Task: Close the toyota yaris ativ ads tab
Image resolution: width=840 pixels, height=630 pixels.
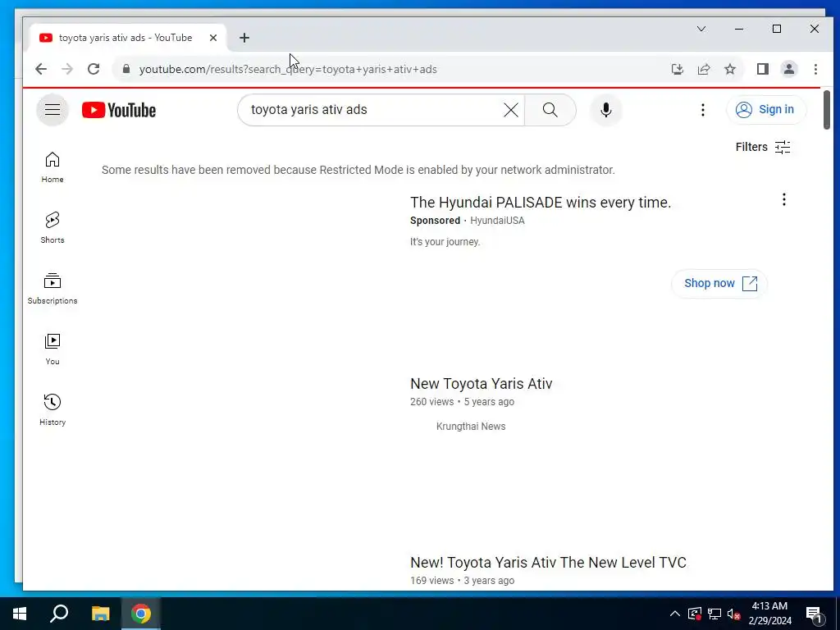Action: [213, 38]
